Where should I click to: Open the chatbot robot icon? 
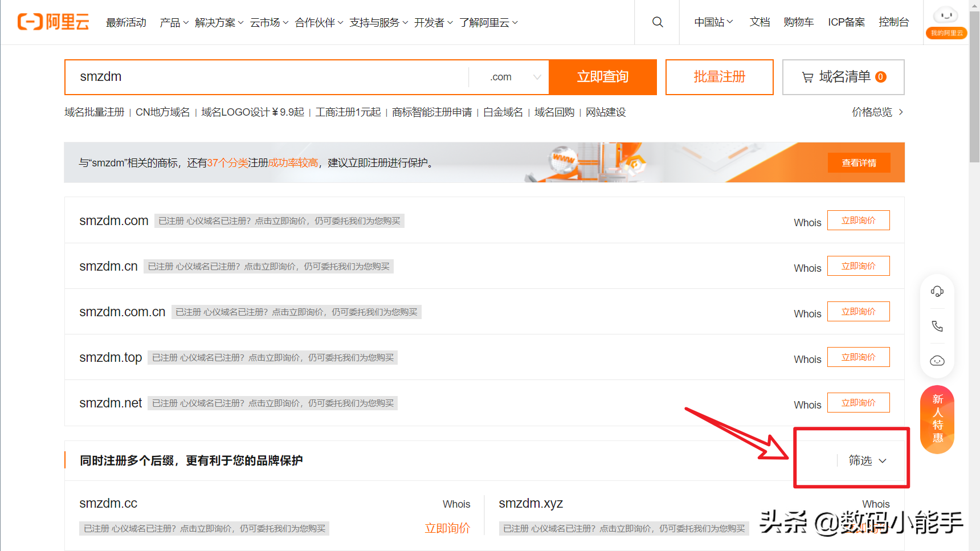(x=937, y=361)
